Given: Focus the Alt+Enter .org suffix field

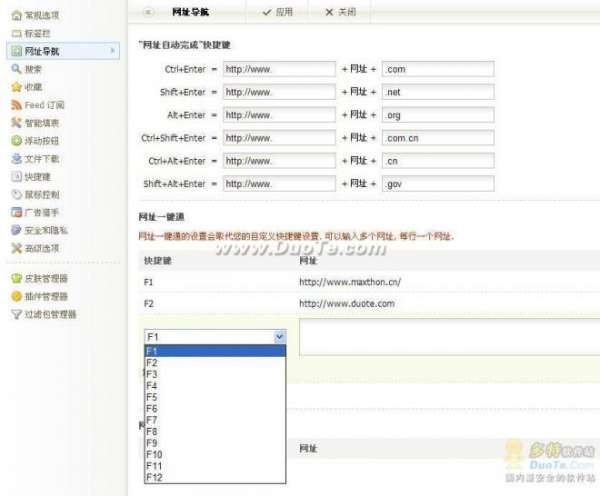Looking at the screenshot, I should [x=438, y=115].
